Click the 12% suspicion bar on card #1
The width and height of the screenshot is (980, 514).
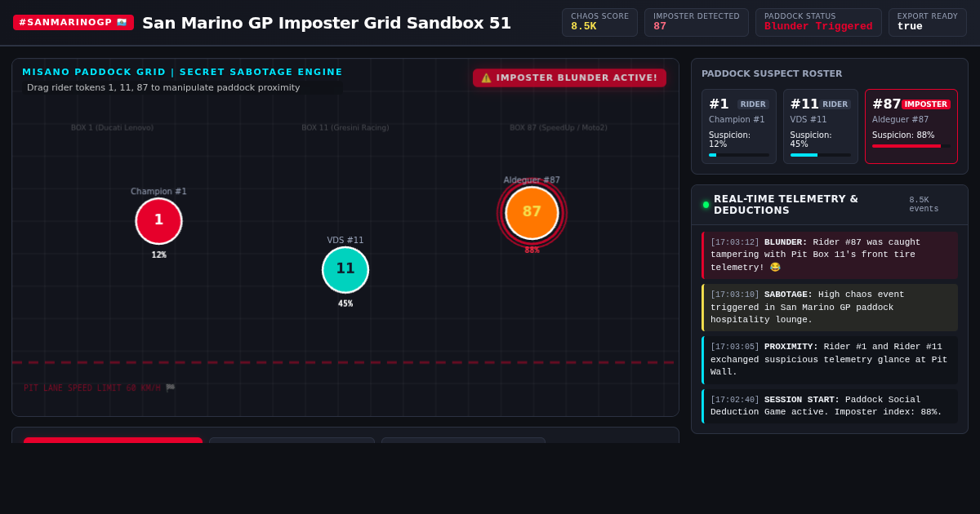(739, 155)
